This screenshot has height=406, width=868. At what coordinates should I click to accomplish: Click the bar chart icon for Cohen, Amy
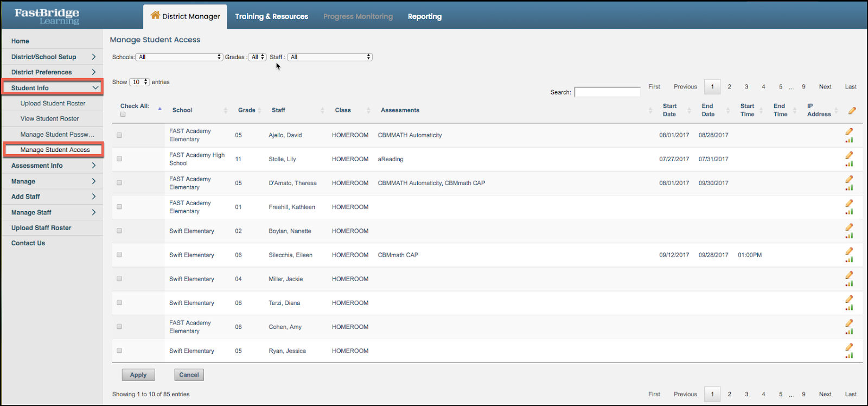click(x=849, y=331)
